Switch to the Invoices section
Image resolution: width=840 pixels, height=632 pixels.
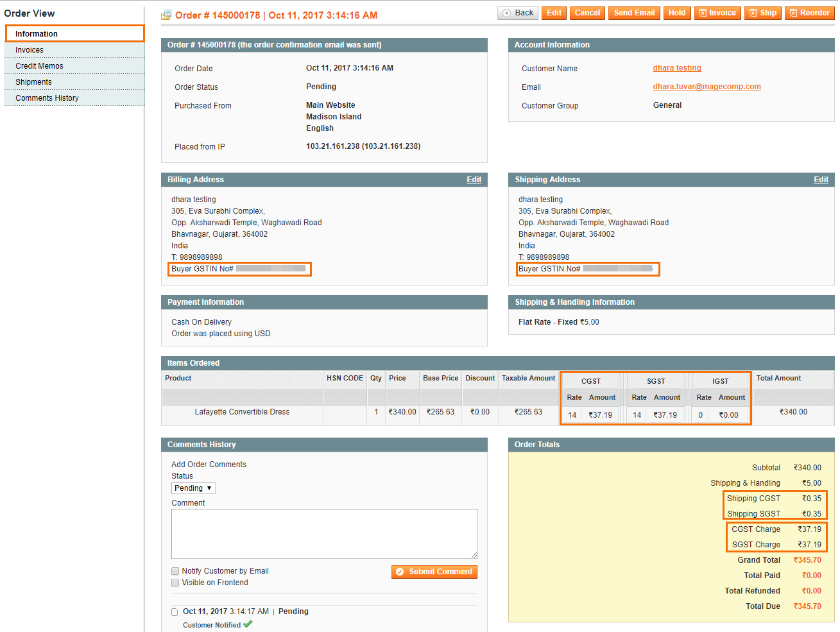(29, 49)
